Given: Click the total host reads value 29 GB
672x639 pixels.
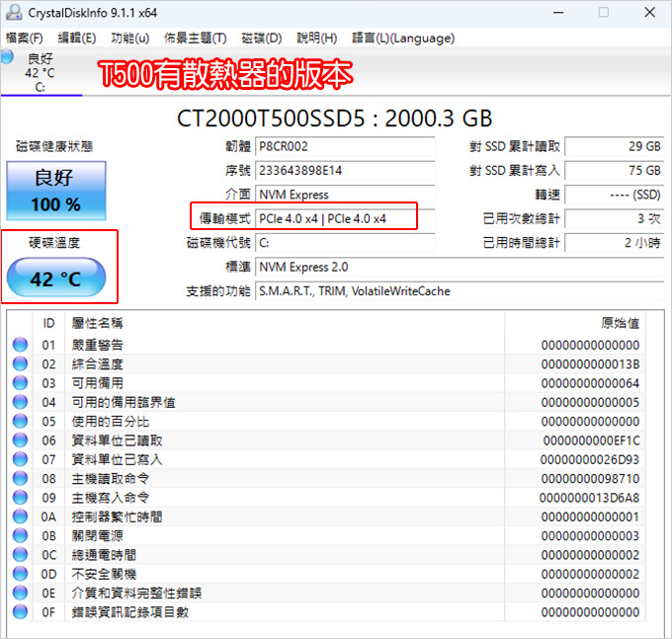Looking at the screenshot, I should (x=615, y=146).
